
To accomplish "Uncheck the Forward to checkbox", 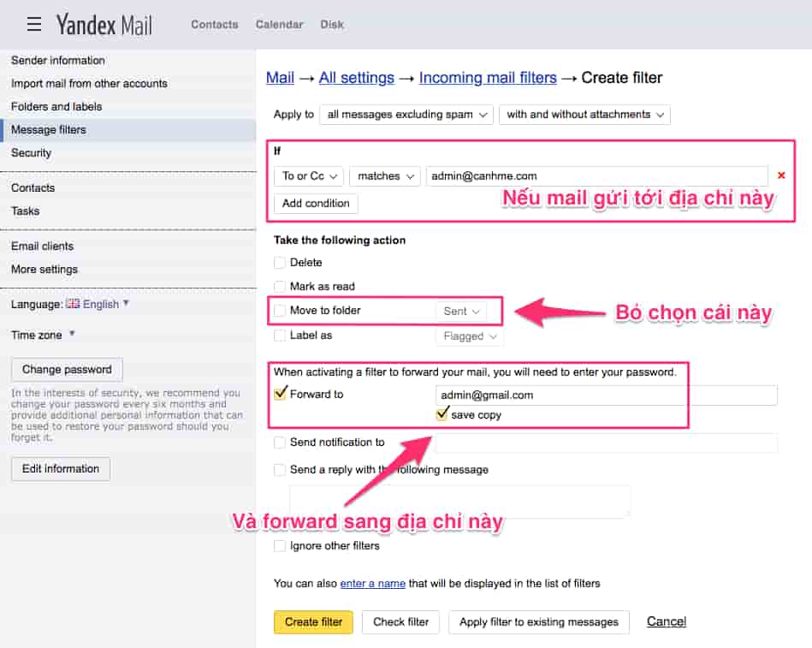I will [x=280, y=393].
